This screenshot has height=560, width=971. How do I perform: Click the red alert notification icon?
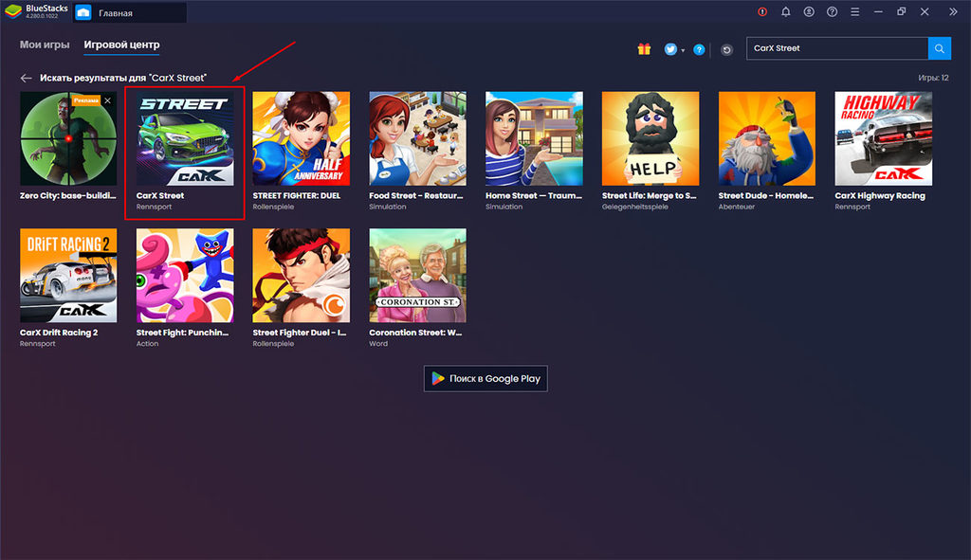[x=762, y=11]
